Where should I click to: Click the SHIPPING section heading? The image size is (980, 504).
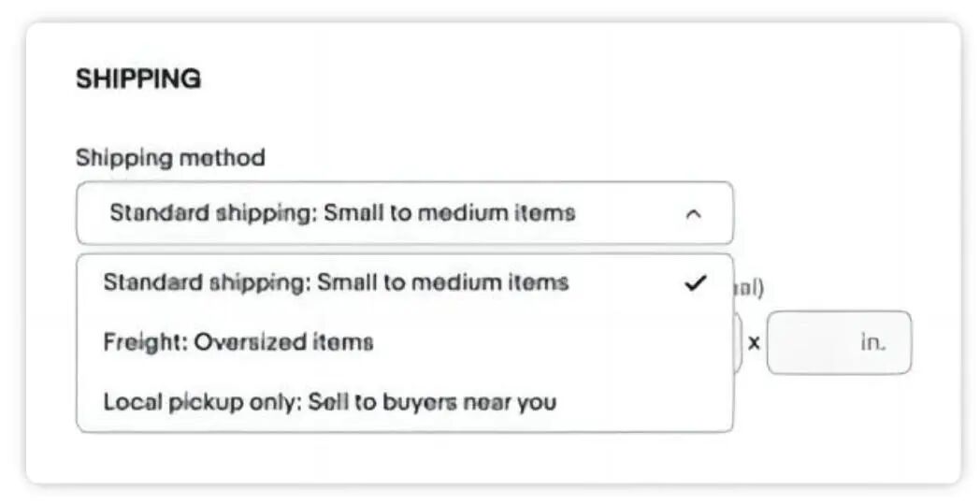click(138, 79)
